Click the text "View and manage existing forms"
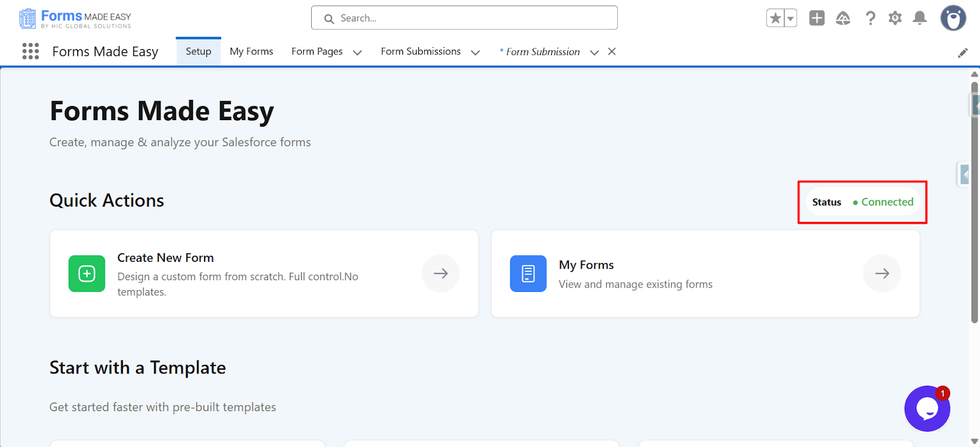The height and width of the screenshot is (447, 980). coord(636,285)
